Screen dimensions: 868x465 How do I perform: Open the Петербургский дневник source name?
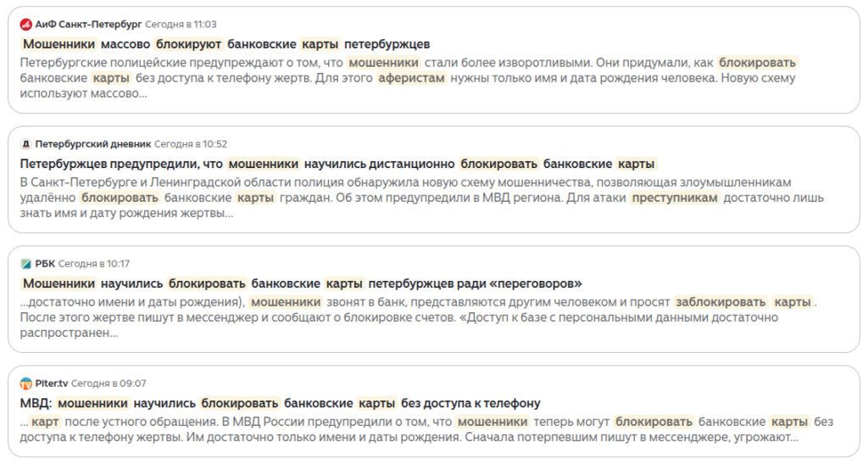pyautogui.click(x=93, y=144)
